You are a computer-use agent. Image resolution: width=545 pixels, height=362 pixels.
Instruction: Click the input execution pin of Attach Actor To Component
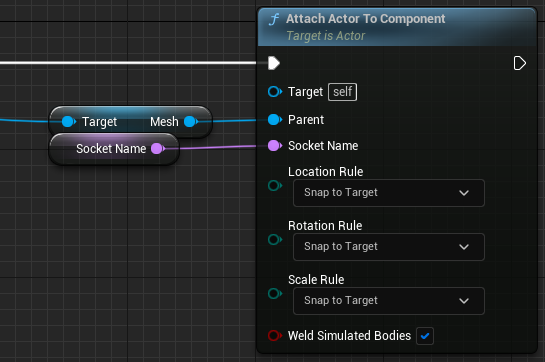[x=274, y=63]
